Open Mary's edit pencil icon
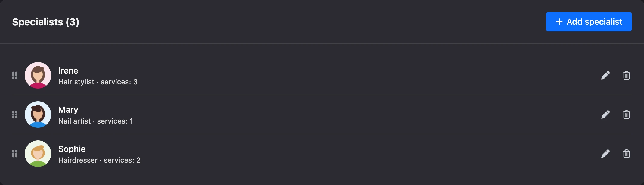Viewport: 644px width, 185px height. [605, 114]
